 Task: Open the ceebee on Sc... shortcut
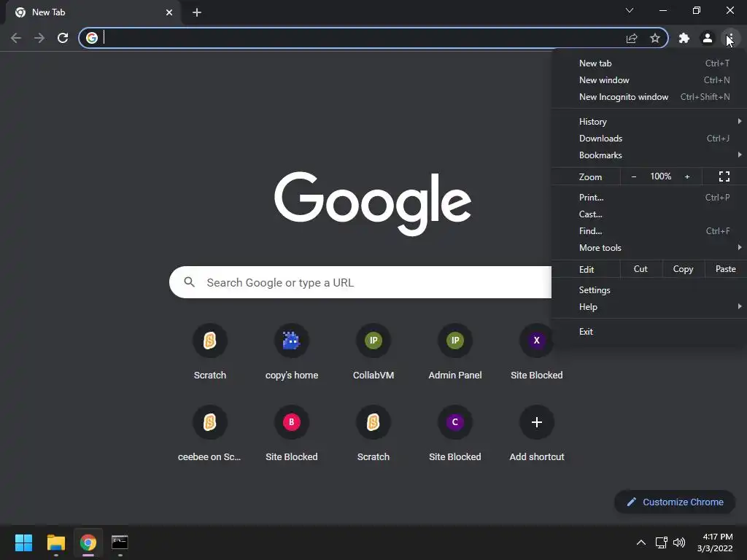[209, 433]
